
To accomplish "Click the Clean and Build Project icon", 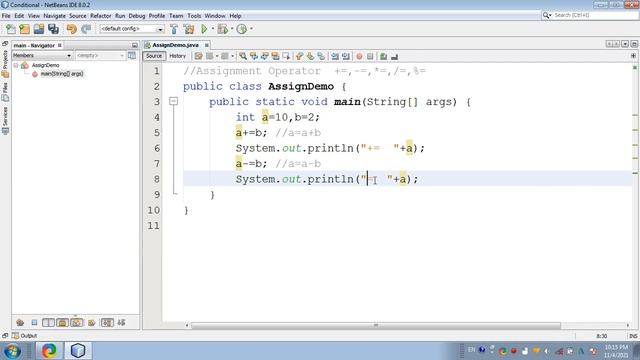I will point(189,29).
